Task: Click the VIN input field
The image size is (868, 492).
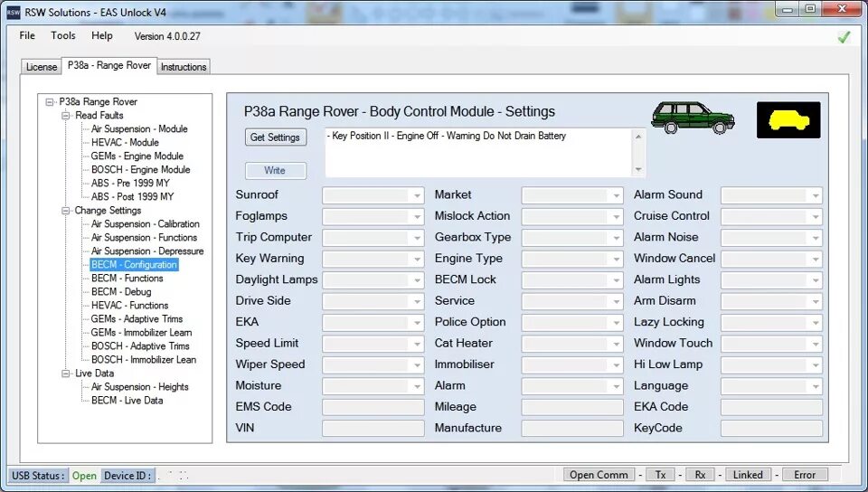Action: click(373, 429)
